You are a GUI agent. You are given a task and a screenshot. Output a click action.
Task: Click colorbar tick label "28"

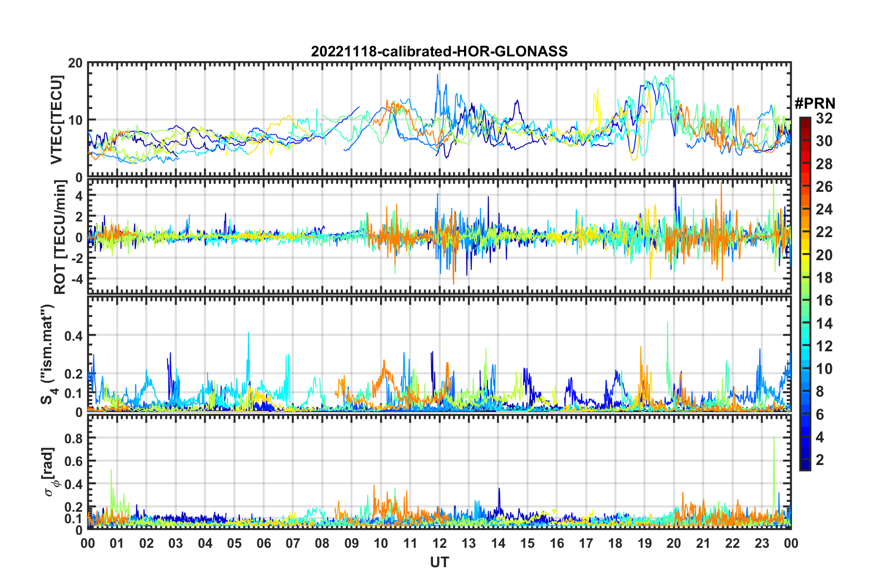pos(824,164)
